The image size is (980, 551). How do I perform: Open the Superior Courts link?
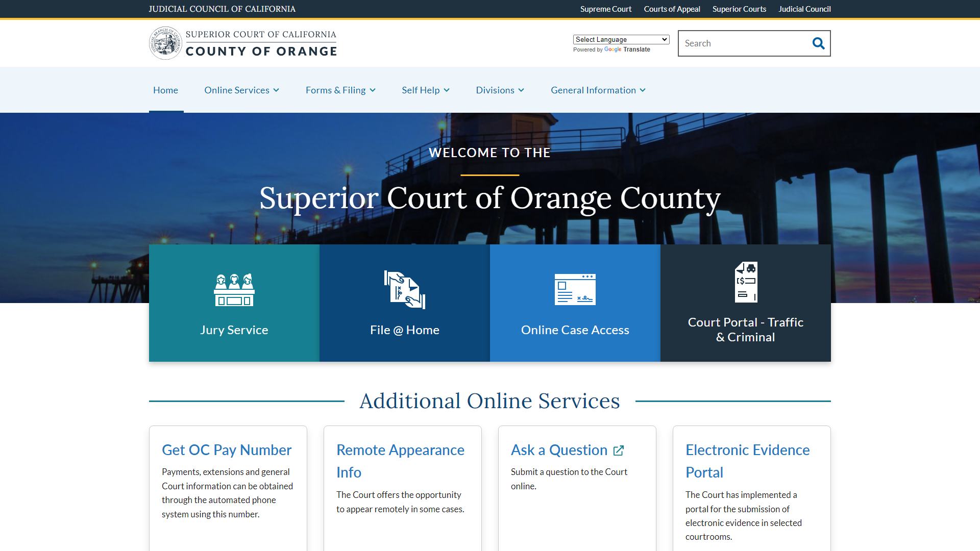click(x=739, y=9)
